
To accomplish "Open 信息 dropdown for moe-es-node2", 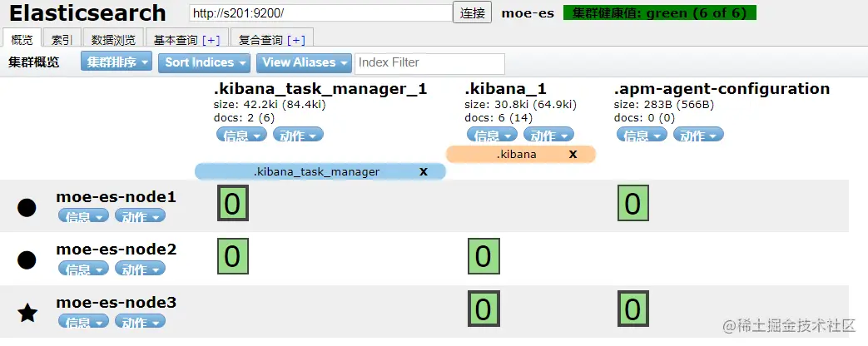I will pos(83,269).
